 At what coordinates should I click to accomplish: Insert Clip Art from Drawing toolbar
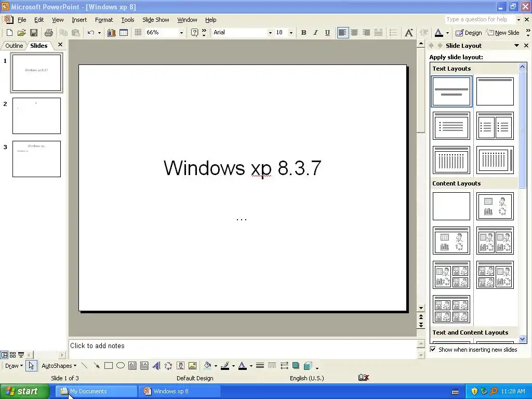180,365
